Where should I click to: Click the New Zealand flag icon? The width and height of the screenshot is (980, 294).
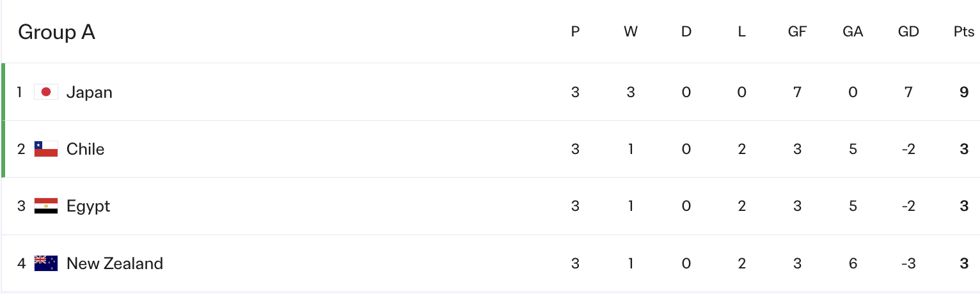pos(46,263)
